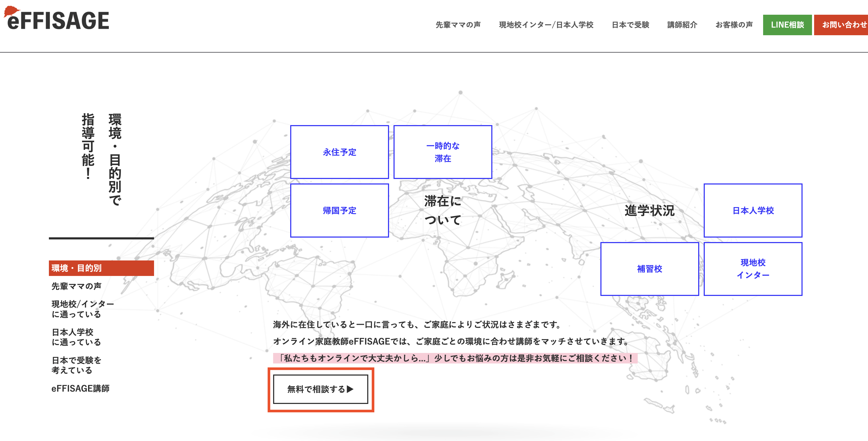This screenshot has width=868, height=441.
Task: Click the pink highlighted 私たちもオンラインで大丈夫かしら text
Action: [455, 358]
